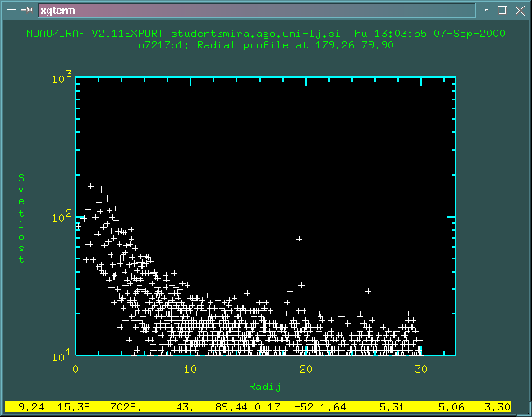Image resolution: width=532 pixels, height=417 pixels.
Task: Click the date 07-Sep-2000 in header
Action: pos(470,34)
